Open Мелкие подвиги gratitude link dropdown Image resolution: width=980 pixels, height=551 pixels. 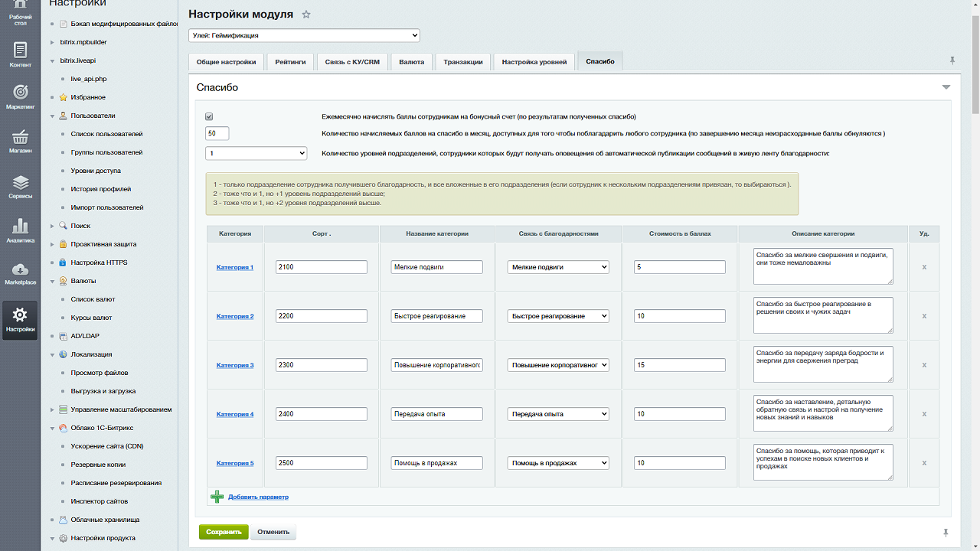point(558,267)
